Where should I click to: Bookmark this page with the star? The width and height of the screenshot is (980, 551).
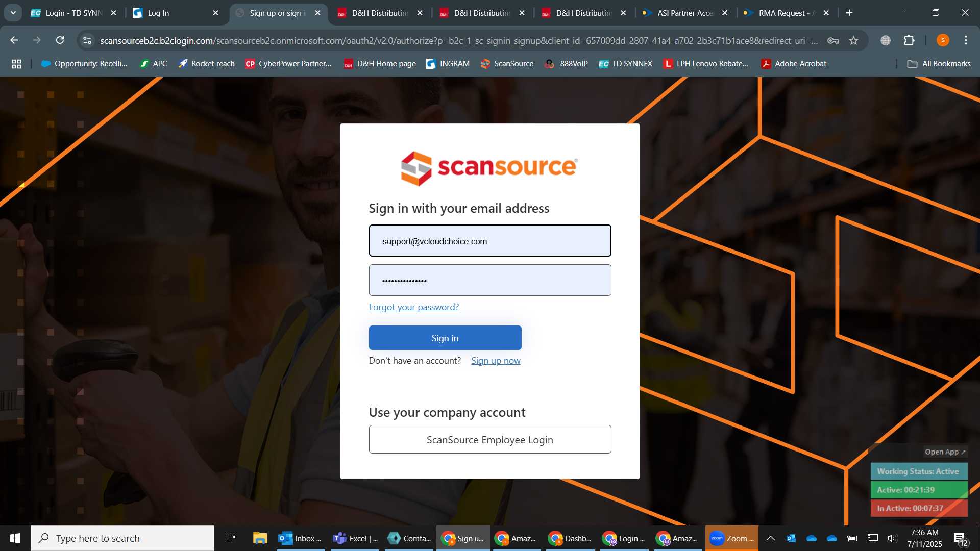(854, 40)
